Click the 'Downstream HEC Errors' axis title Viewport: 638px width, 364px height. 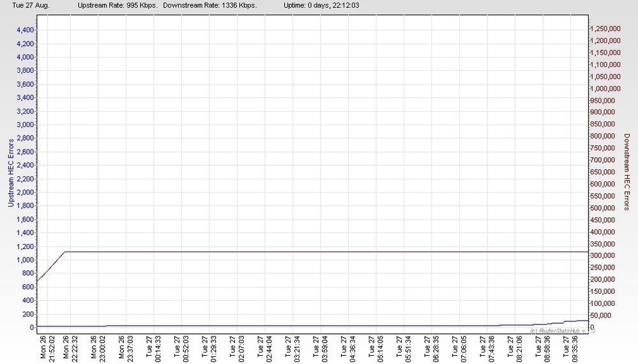click(627, 172)
